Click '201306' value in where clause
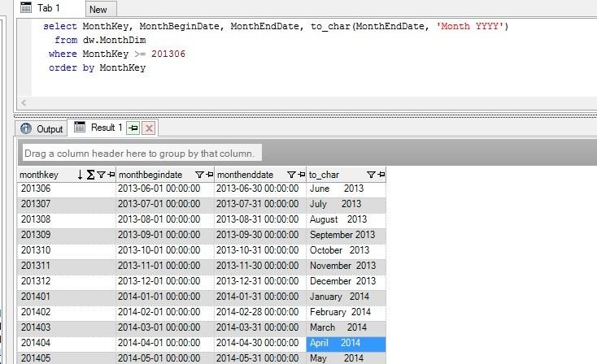This screenshot has height=364, width=597. (168, 54)
